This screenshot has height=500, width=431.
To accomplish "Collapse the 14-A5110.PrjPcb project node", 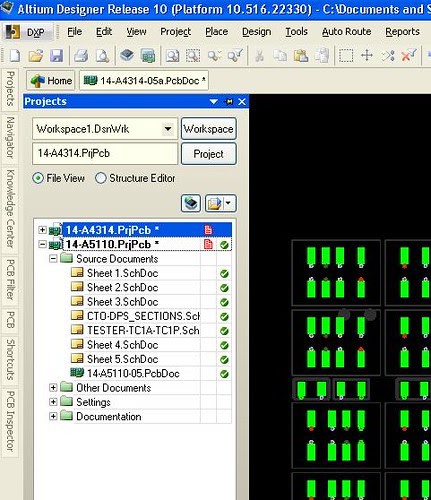I will (42, 244).
